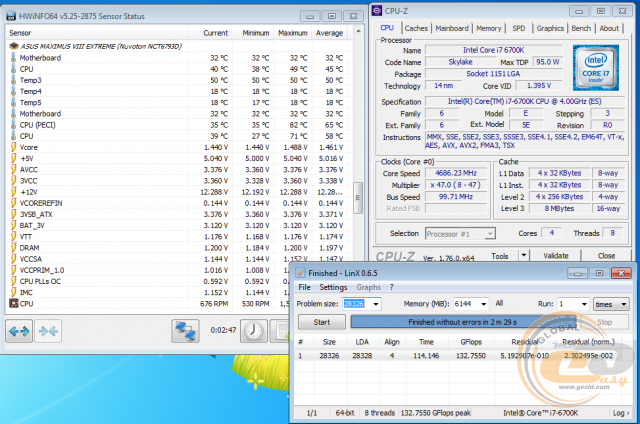Click the ASUS MAXIMUS VIII EXTREME chip icon

[x=13, y=46]
